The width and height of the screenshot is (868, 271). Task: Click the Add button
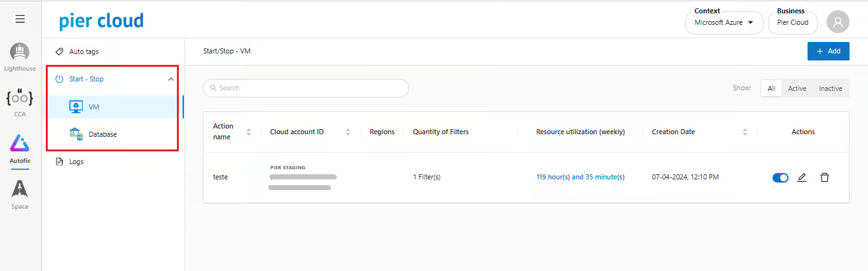click(x=828, y=51)
